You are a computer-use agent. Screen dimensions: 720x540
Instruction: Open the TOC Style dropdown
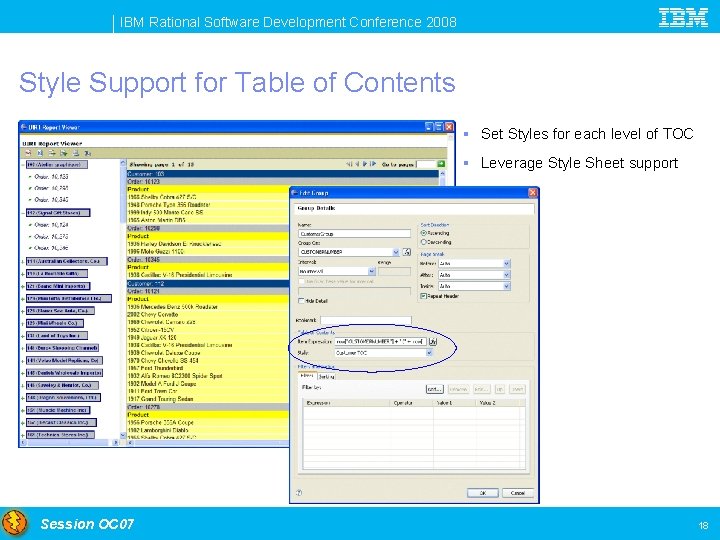pyautogui.click(x=429, y=353)
